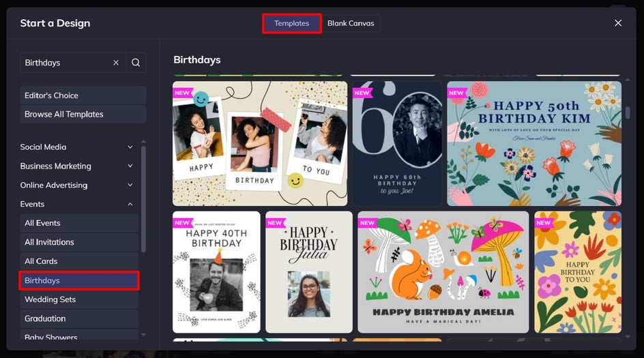Open the Happy 50th Birthday Kim template
The width and height of the screenshot is (644, 358).
[x=534, y=143]
